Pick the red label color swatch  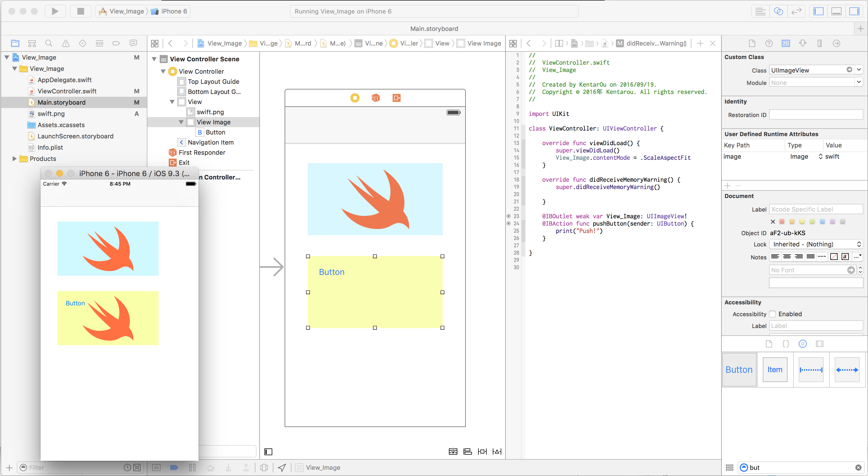(x=782, y=221)
